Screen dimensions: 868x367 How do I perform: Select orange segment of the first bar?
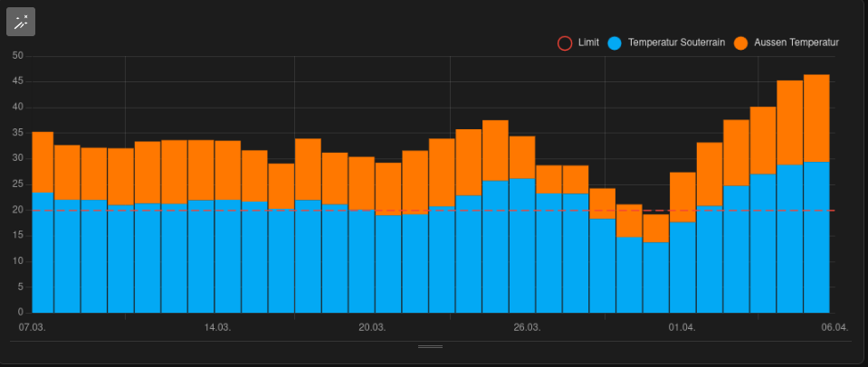43,163
